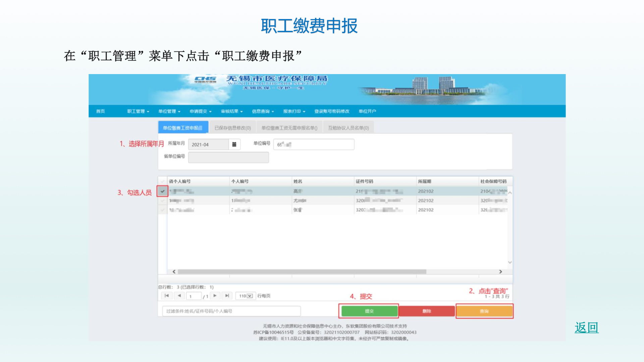Screen dimensions: 644x362
Task: Switch to 已保存信息修改(0) tab
Action: (232, 128)
